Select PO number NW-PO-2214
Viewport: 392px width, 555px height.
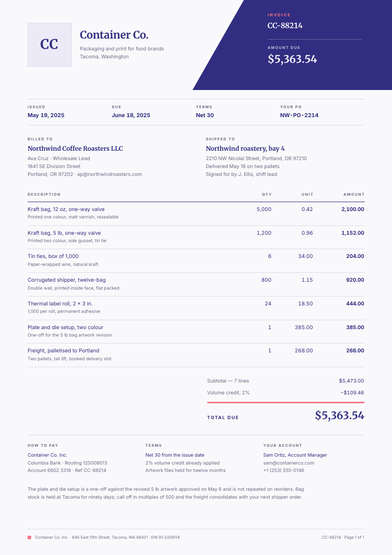[x=299, y=115]
